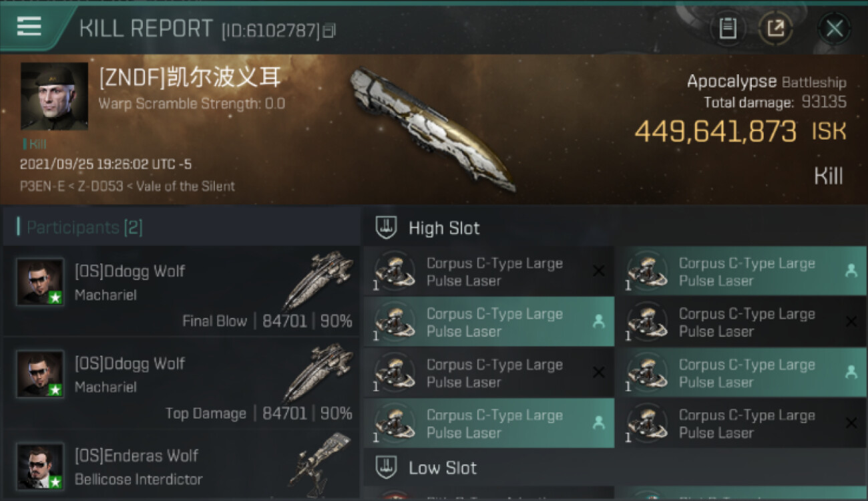Close the kill report panel
868x501 pixels.
tap(834, 29)
